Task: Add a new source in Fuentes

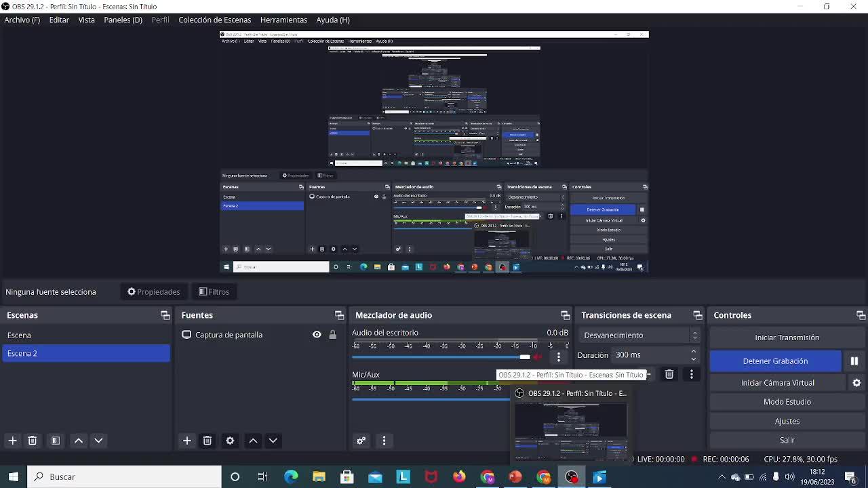Action: (186, 441)
